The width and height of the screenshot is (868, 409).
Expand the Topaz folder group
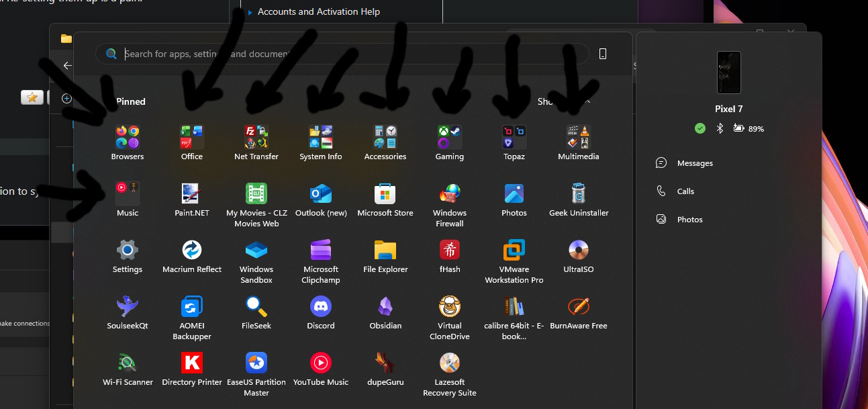(514, 137)
